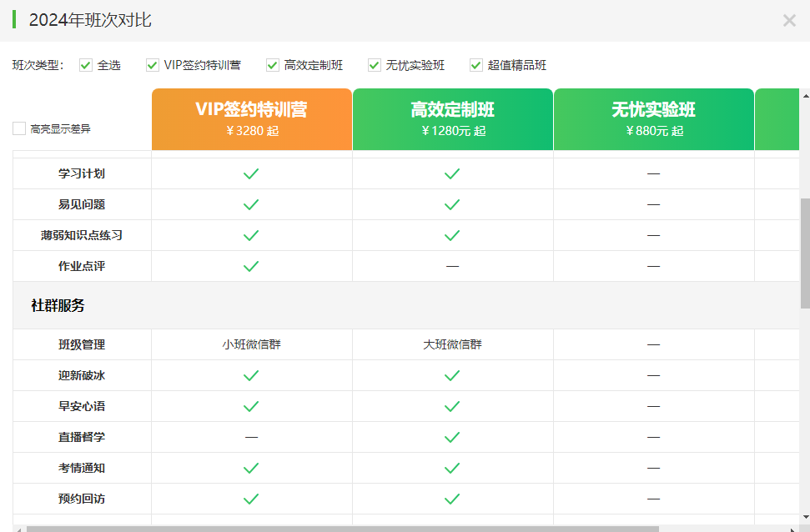This screenshot has height=532, width=810.
Task: Click 高效定制班 checkmark in 预约回访 row
Action: [452, 499]
